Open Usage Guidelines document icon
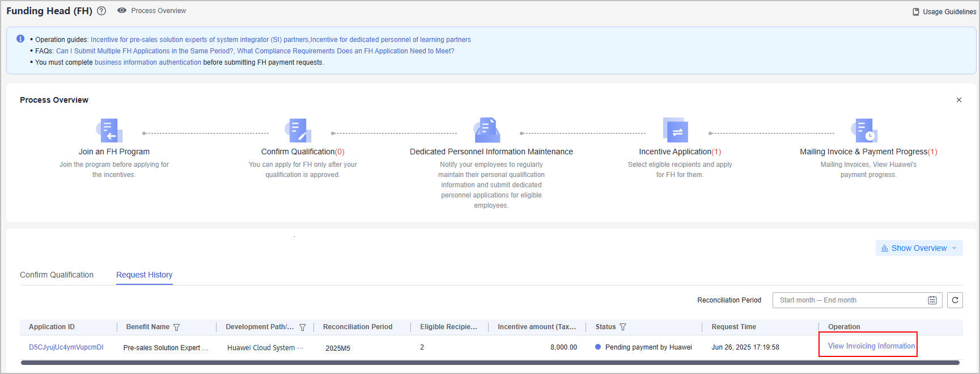This screenshot has height=374, width=980. (x=915, y=12)
